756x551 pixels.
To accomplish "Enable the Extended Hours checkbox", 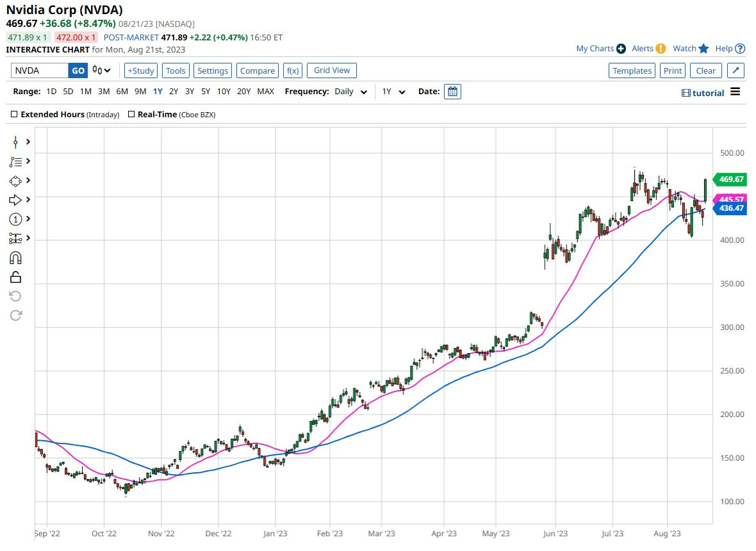I will point(15,115).
